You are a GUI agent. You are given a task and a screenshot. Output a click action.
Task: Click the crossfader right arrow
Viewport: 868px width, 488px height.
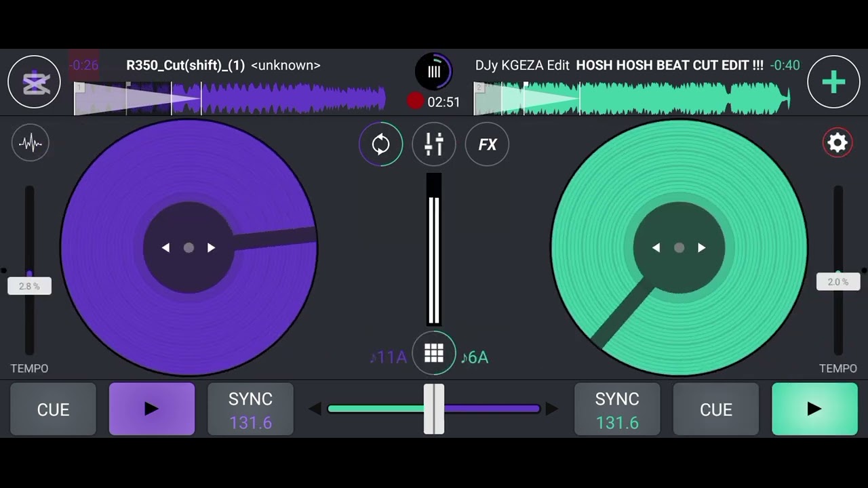tap(553, 409)
